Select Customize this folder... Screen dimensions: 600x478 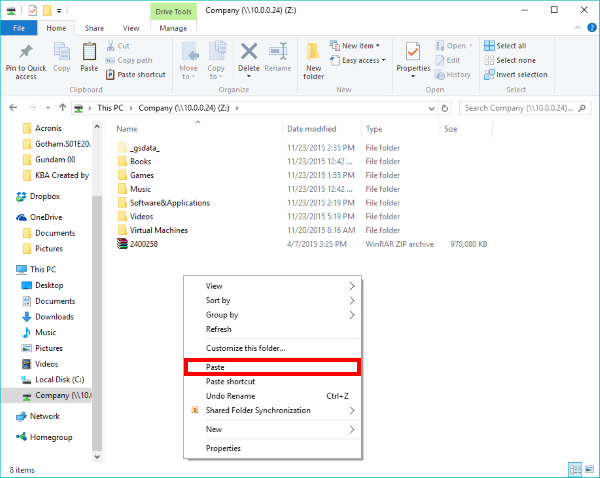click(272, 348)
